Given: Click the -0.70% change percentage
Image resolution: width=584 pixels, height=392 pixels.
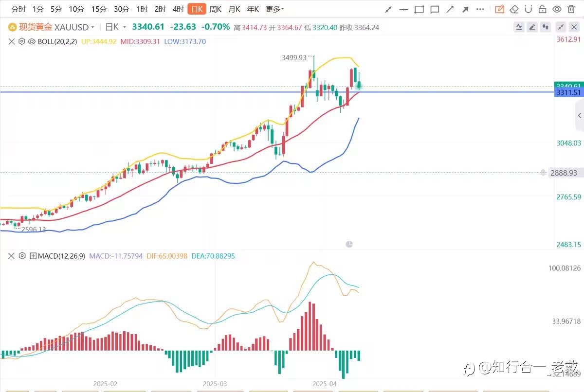Looking at the screenshot, I should coord(216,27).
